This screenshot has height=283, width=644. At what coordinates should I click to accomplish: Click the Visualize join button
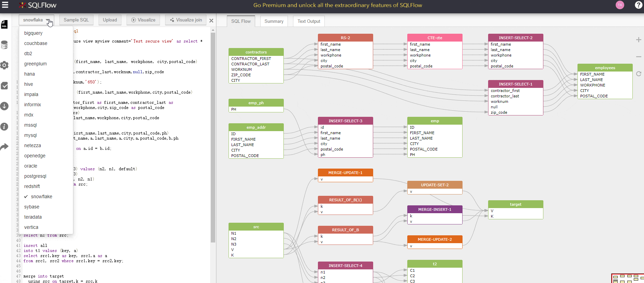coord(186,20)
